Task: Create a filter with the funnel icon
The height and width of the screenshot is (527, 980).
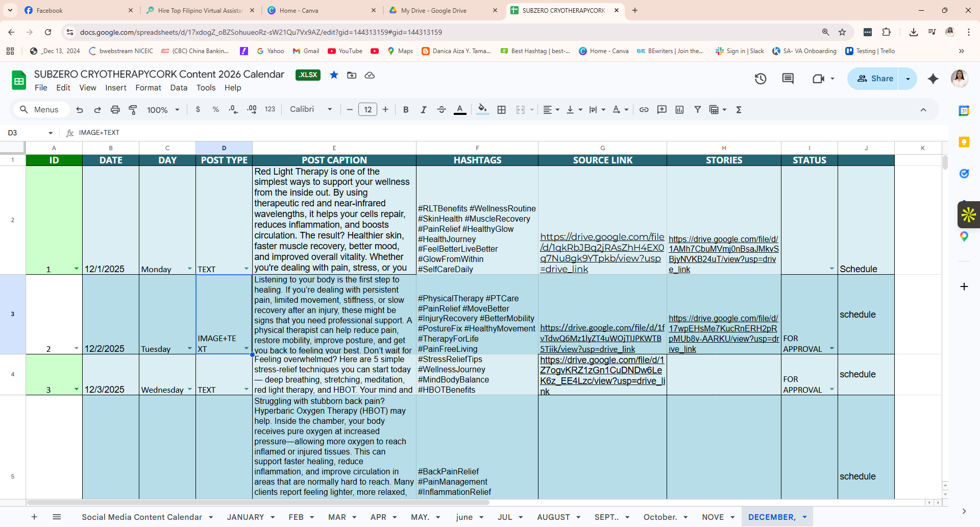Action: [x=697, y=110]
